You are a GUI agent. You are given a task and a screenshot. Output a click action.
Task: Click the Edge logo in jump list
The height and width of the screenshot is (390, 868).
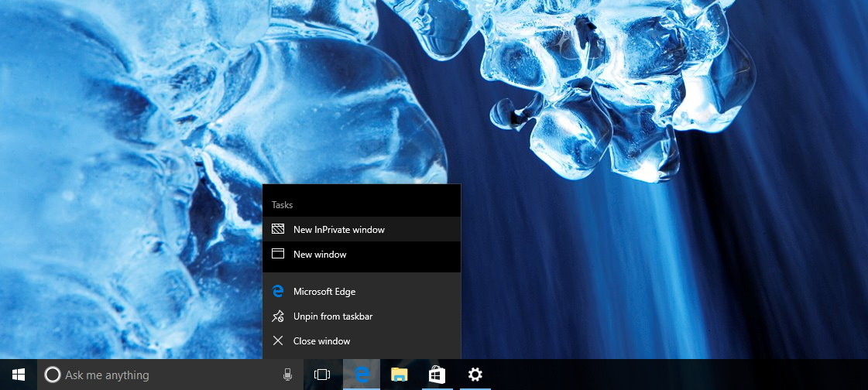click(278, 291)
